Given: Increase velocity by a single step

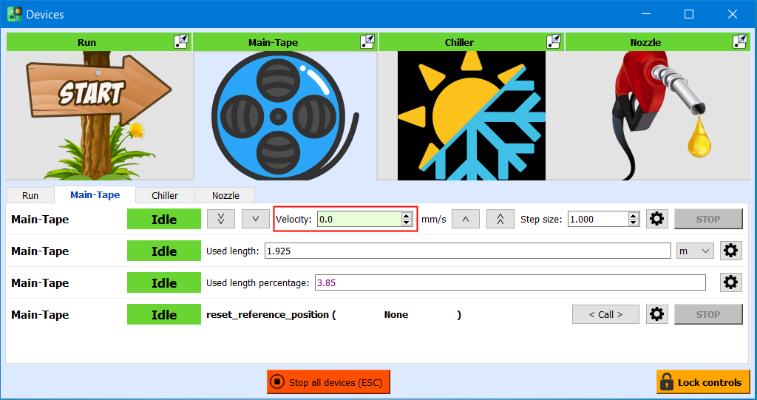Looking at the screenshot, I should (466, 219).
